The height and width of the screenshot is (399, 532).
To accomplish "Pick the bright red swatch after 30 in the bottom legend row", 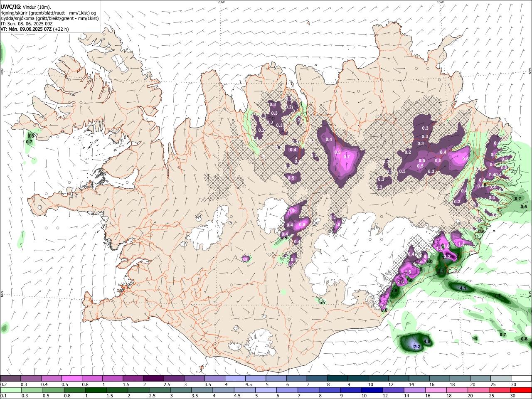I will point(521,390).
